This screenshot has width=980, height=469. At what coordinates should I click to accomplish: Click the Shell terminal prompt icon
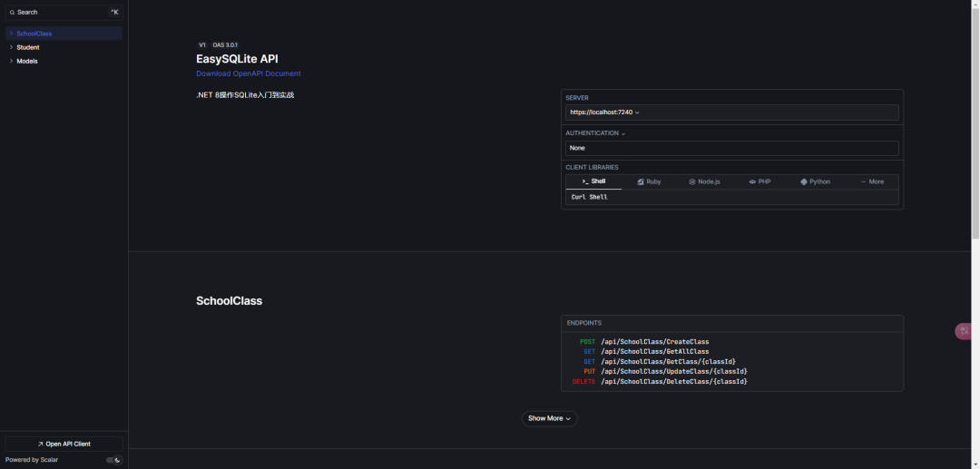585,181
